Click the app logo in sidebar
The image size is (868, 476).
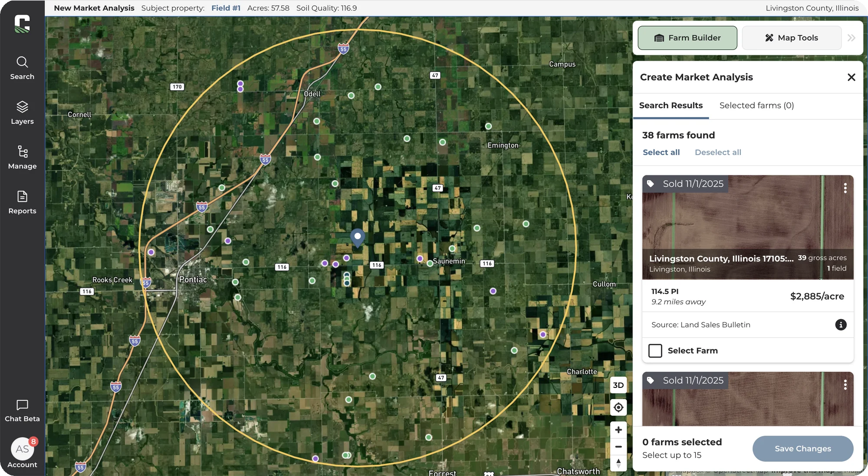coord(22,24)
